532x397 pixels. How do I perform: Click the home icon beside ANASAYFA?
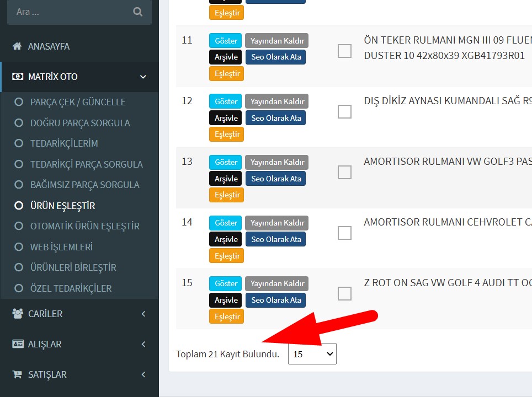click(x=17, y=46)
